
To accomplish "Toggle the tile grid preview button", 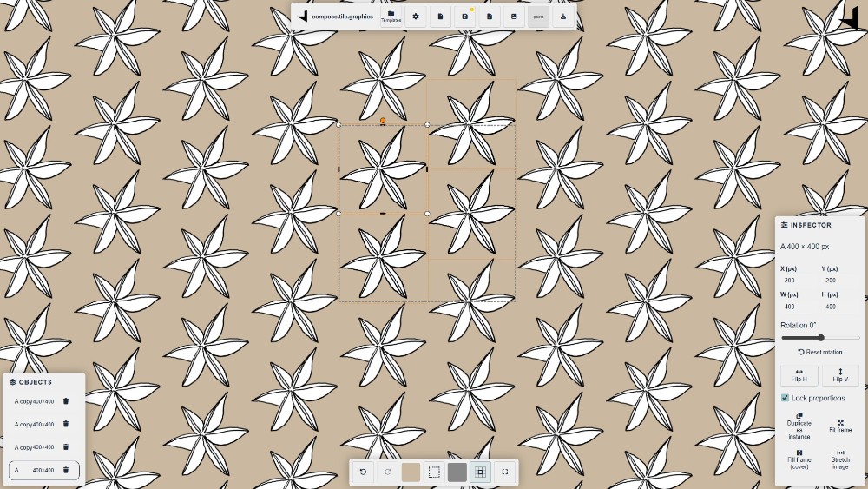I will pyautogui.click(x=480, y=472).
